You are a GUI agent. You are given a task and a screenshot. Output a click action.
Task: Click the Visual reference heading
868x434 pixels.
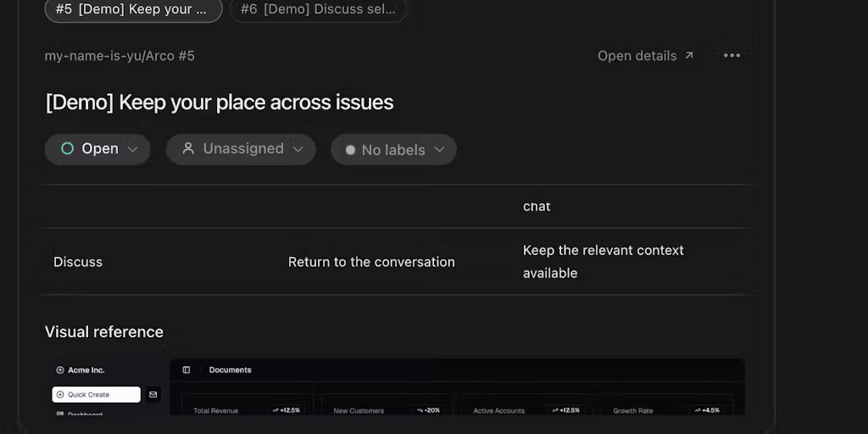click(104, 332)
